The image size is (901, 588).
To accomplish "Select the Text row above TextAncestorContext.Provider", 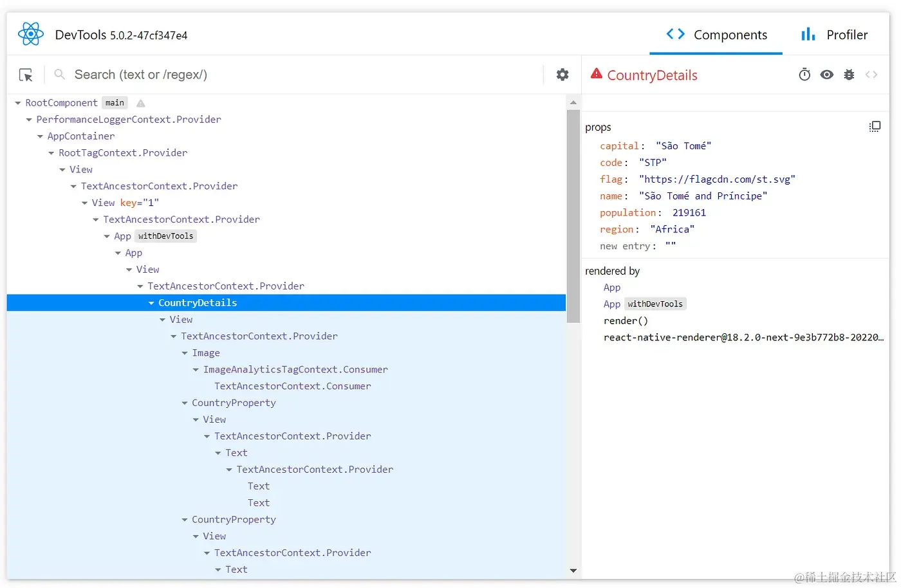I will click(x=236, y=453).
